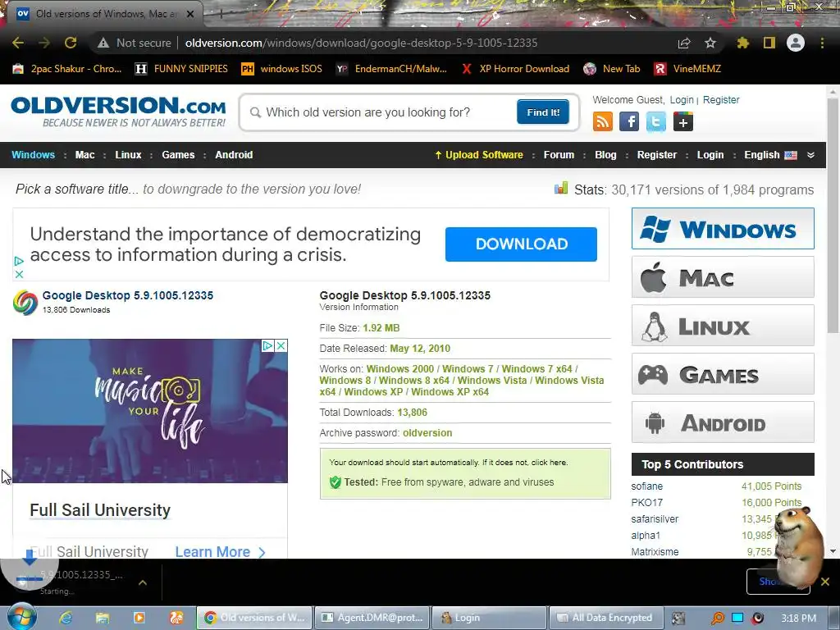
Task: Open Windows Media Player taskbar icon
Action: pos(139,618)
